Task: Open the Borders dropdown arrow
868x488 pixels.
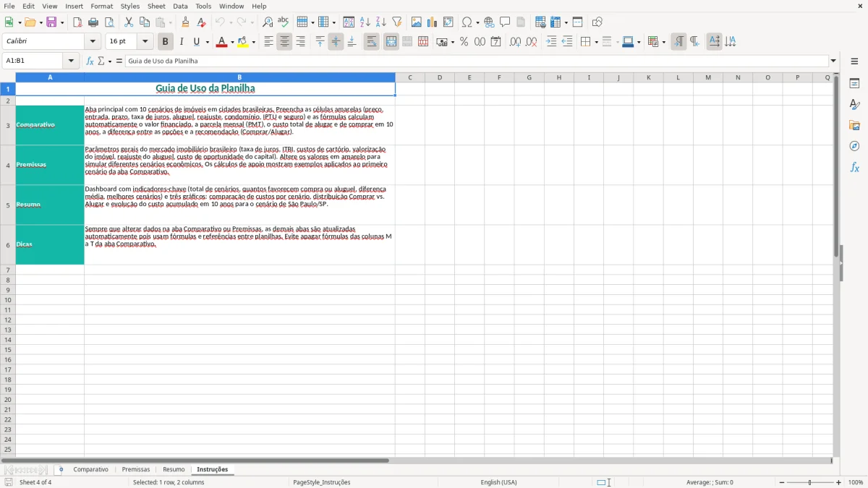Action: (596, 42)
